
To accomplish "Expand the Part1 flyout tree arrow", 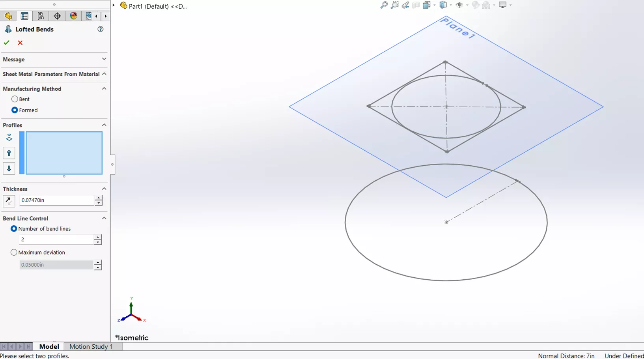I will (x=114, y=6).
